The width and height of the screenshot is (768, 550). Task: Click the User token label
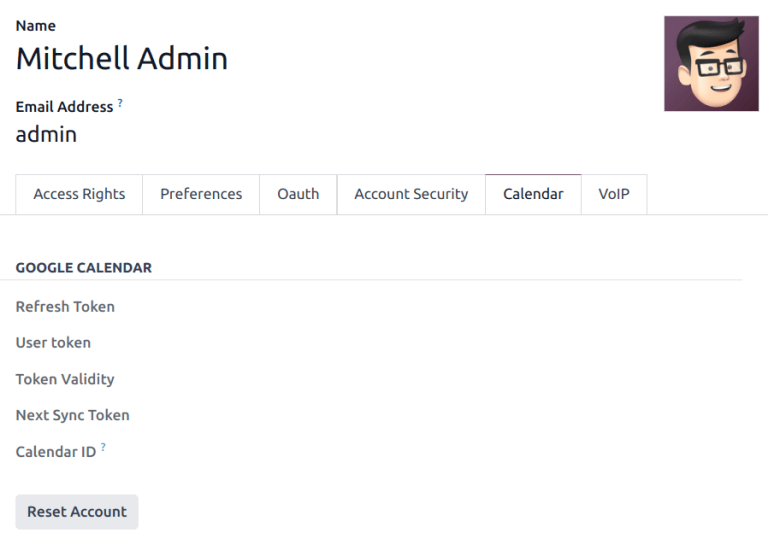point(53,343)
